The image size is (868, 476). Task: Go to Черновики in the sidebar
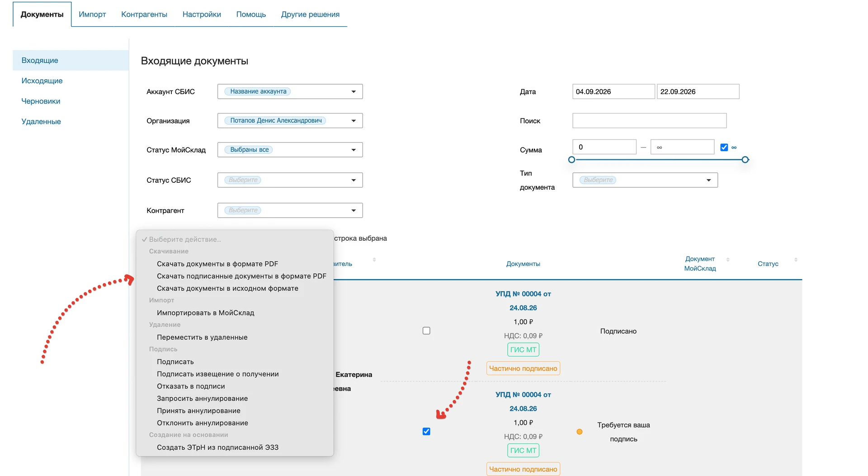click(x=41, y=101)
